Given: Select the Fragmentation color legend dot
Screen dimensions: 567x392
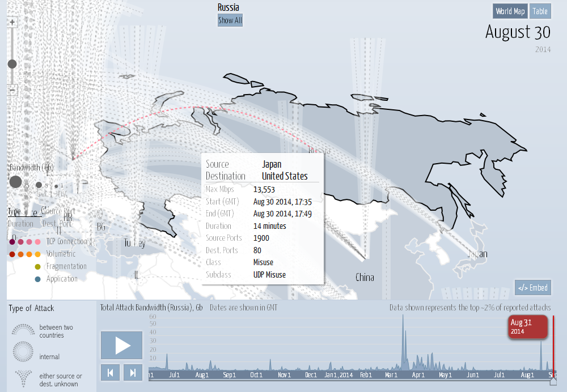Looking at the screenshot, I should pos(37,266).
